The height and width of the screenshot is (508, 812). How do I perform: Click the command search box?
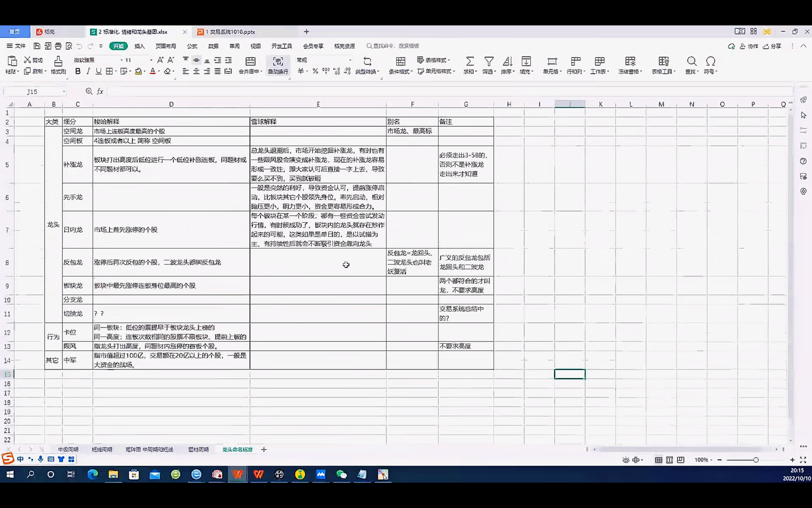click(x=393, y=46)
